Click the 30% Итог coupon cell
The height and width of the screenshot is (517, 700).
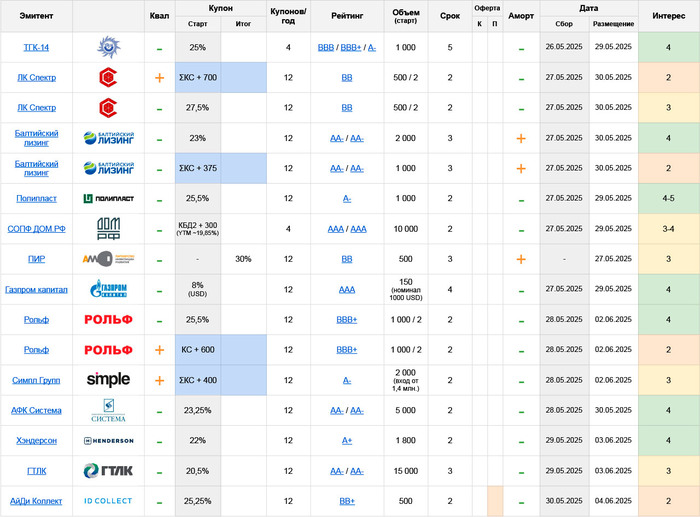point(243,259)
